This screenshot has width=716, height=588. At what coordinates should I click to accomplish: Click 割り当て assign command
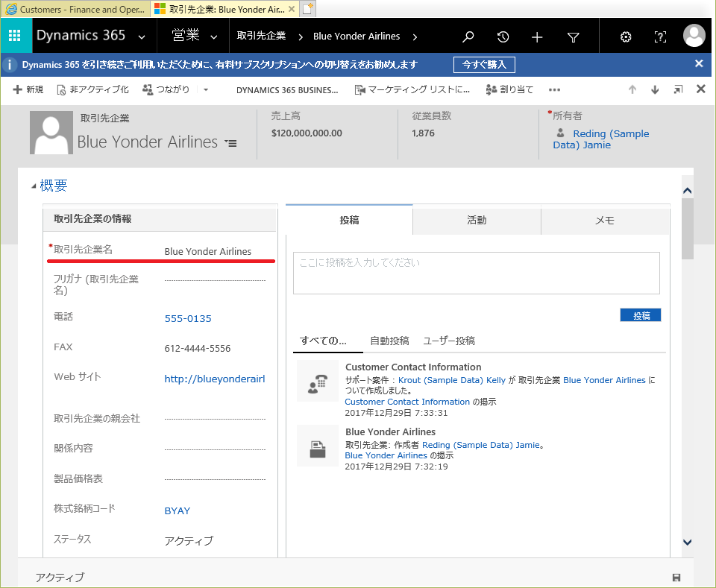509,90
